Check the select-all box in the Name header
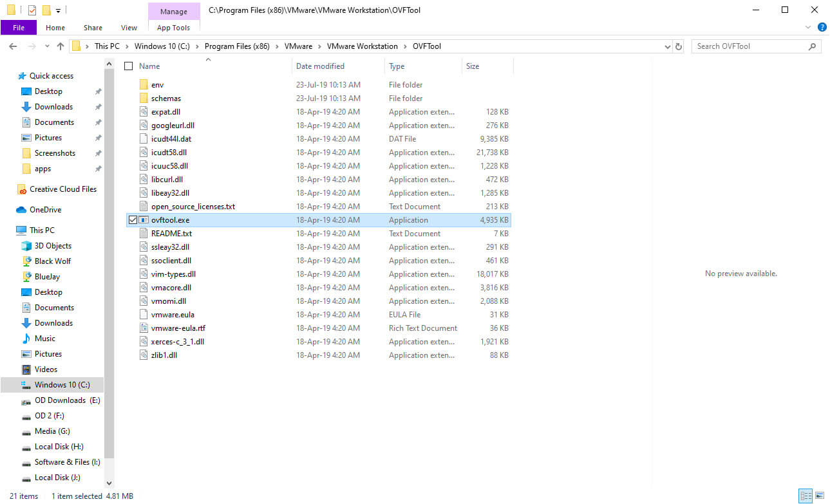 pyautogui.click(x=128, y=66)
